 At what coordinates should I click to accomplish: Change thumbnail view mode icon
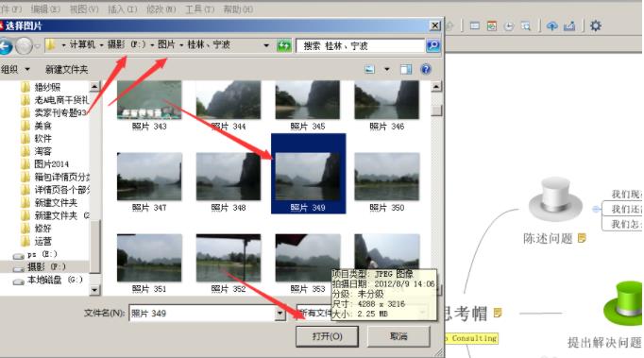click(369, 70)
